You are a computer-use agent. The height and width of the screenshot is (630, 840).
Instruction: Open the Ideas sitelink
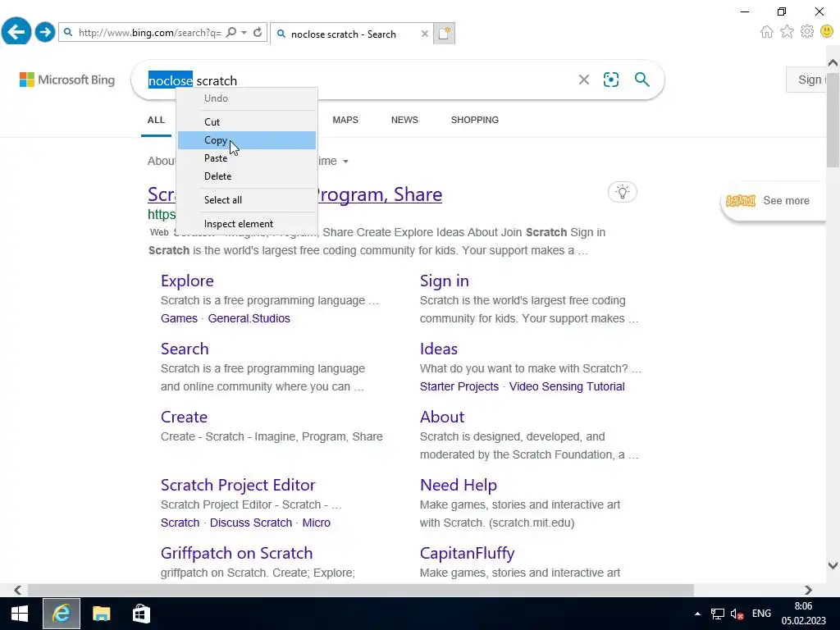[x=439, y=349]
